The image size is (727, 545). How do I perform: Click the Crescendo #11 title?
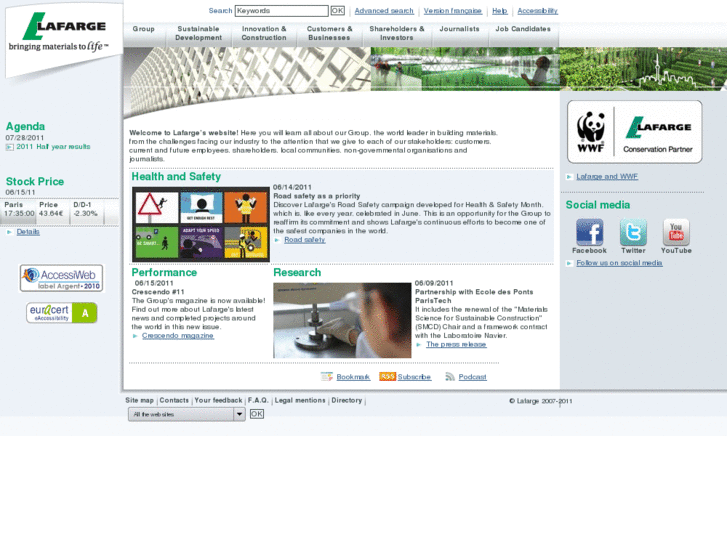click(x=158, y=292)
